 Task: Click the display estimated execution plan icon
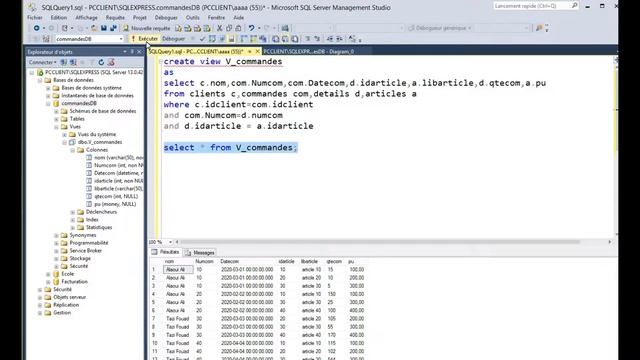pos(212,39)
